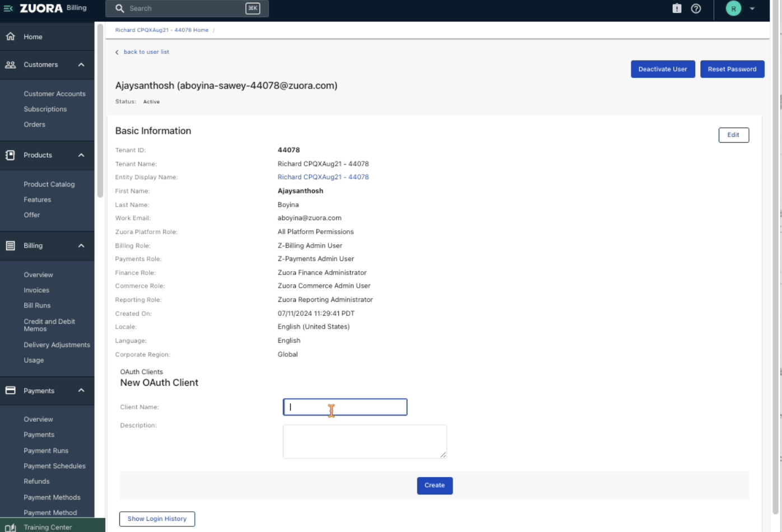Screen dimensions: 782x532
Task: Click the Client Name input field
Action: coord(345,407)
